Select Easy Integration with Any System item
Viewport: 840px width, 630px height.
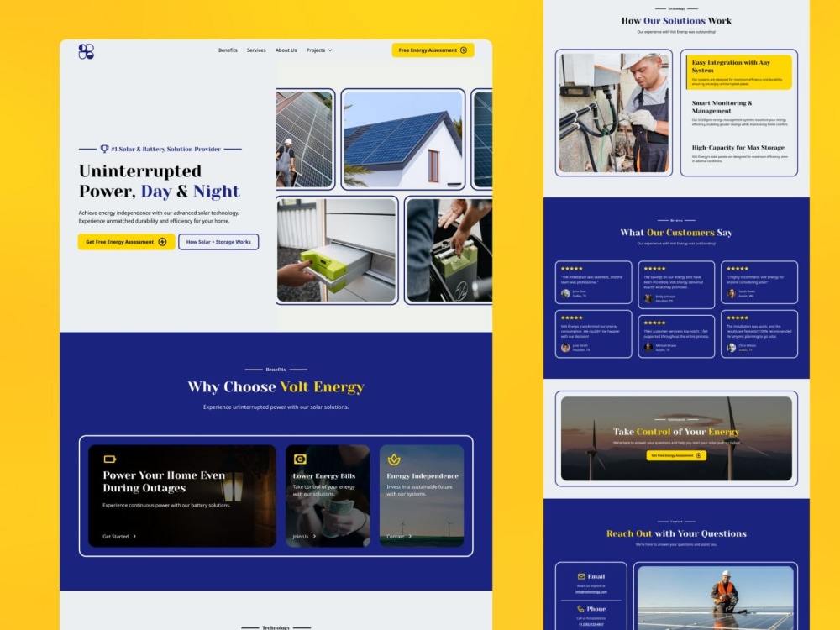pos(738,72)
